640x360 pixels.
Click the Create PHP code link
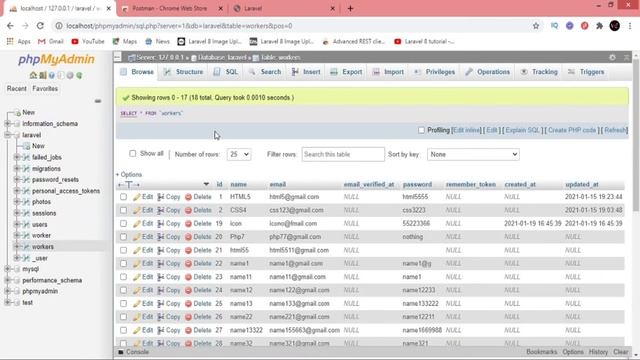click(x=571, y=130)
